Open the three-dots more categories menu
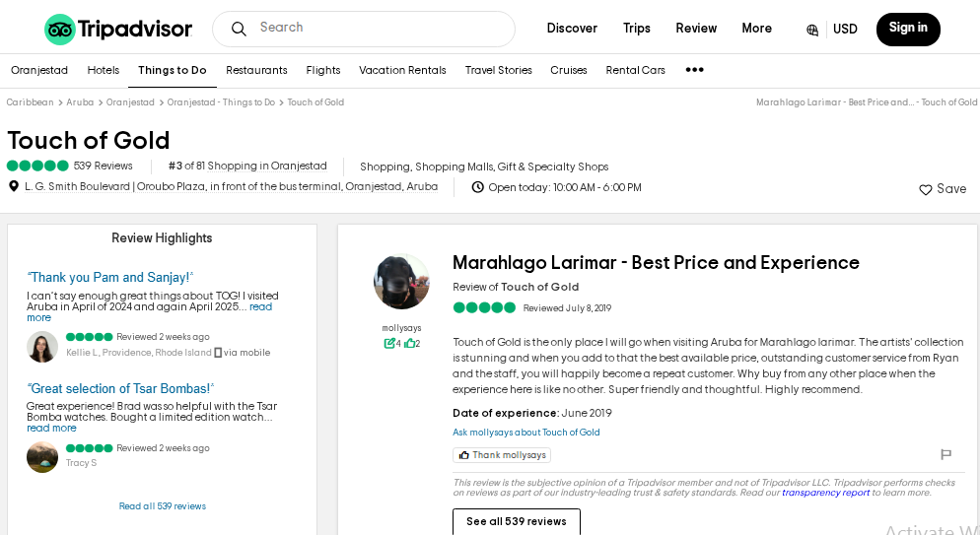This screenshot has height=535, width=980. (694, 70)
